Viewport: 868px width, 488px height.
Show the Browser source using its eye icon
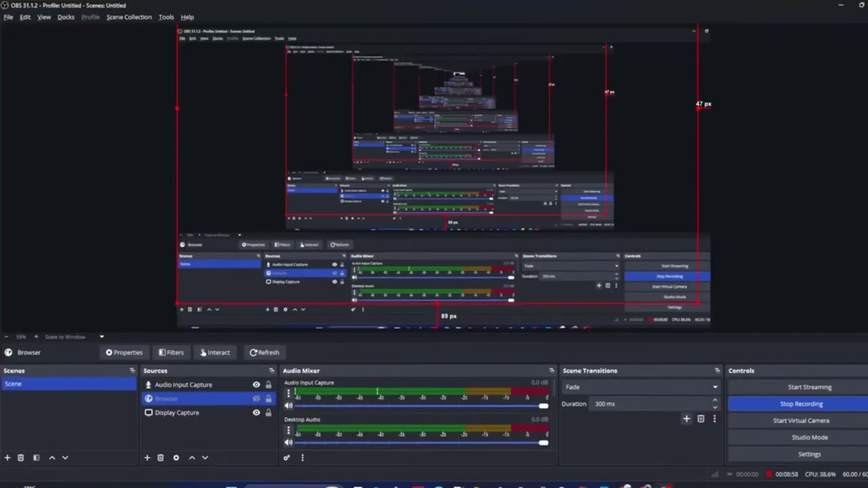[256, 399]
